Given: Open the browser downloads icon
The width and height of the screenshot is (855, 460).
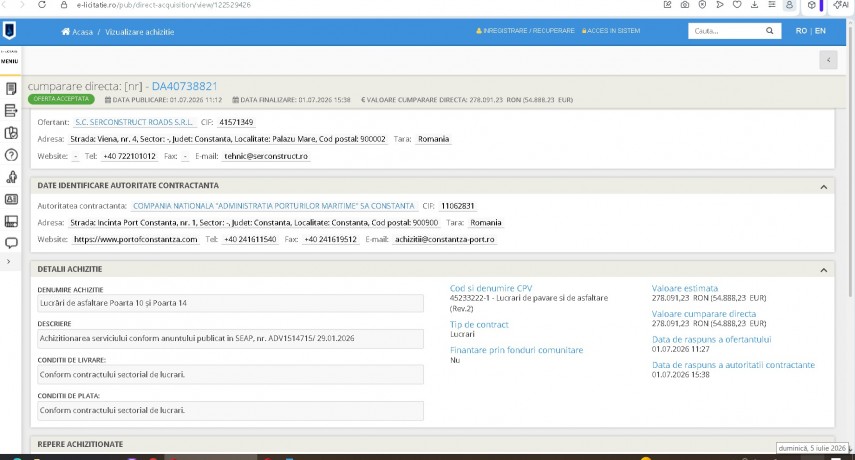Looking at the screenshot, I should 754,5.
